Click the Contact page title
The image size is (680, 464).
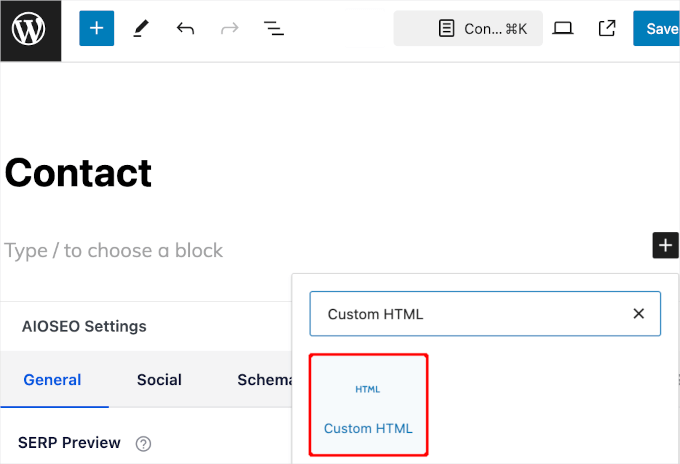[78, 173]
